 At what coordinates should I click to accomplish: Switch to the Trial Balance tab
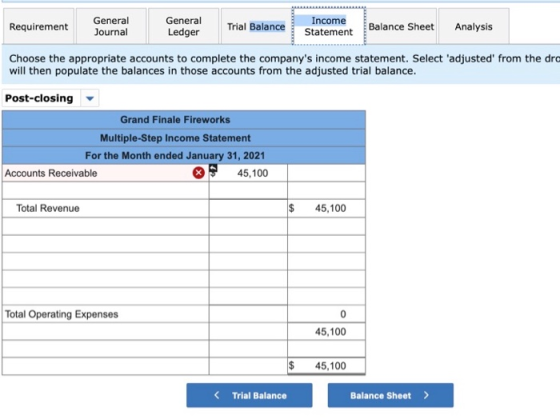[x=256, y=26]
